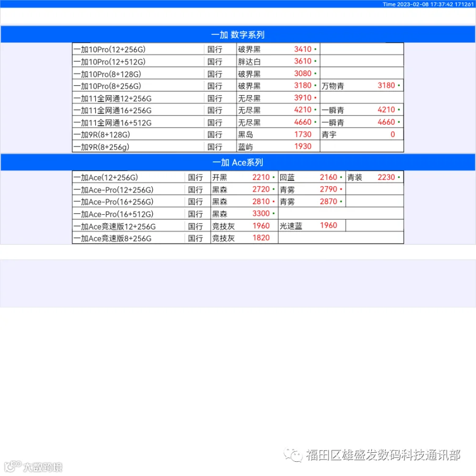Screen dimensions: 476x476
Task: Select the 一加9R(8+128G) model cell
Action: [138, 134]
